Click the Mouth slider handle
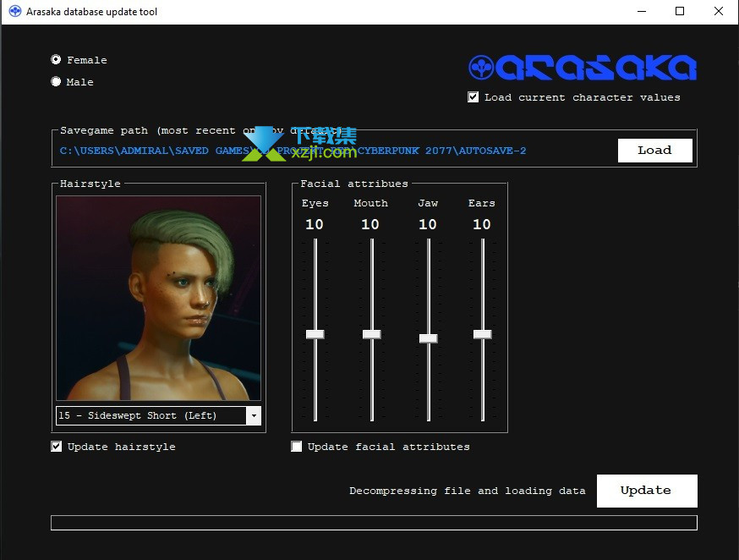The height and width of the screenshot is (560, 739). pyautogui.click(x=372, y=334)
